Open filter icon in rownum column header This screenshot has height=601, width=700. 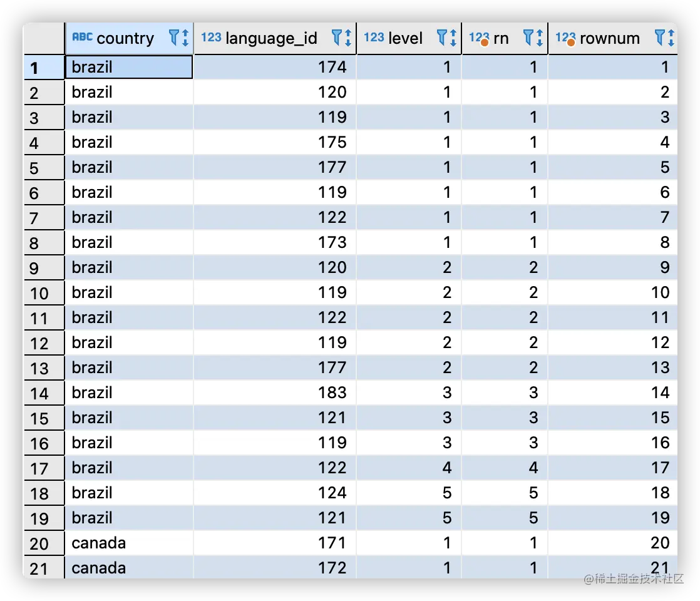coord(659,38)
